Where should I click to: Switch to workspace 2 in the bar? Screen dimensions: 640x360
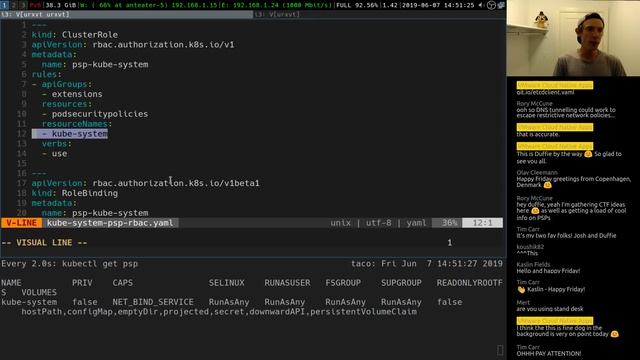tap(13, 5)
